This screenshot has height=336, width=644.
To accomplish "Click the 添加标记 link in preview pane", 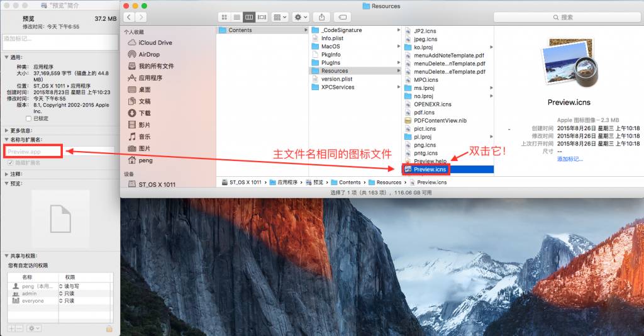I will click(x=569, y=159).
